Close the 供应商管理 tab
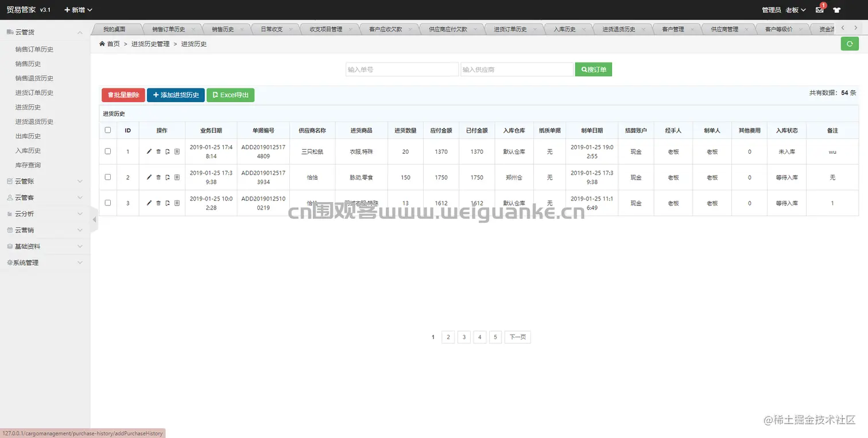The width and height of the screenshot is (868, 438). [x=746, y=29]
